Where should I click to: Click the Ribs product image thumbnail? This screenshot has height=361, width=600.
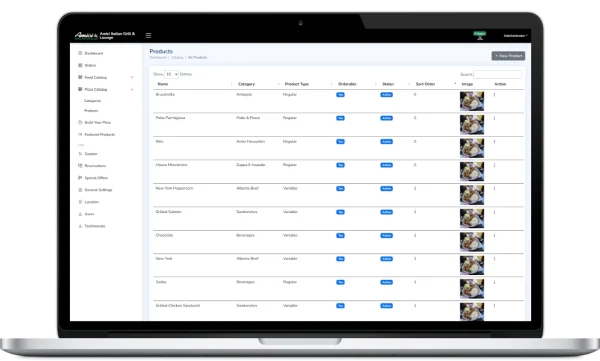pyautogui.click(x=472, y=148)
